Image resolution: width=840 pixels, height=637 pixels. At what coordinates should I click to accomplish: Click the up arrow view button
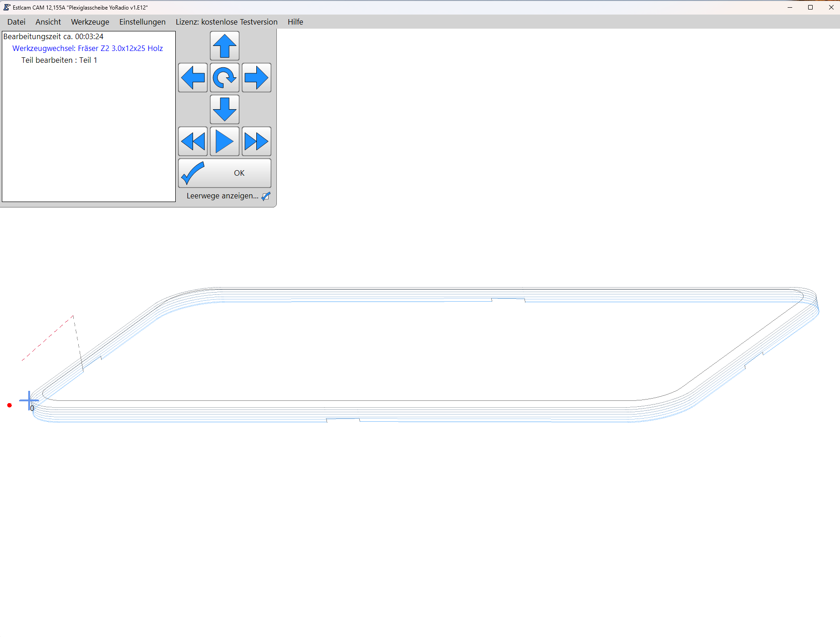click(x=224, y=46)
